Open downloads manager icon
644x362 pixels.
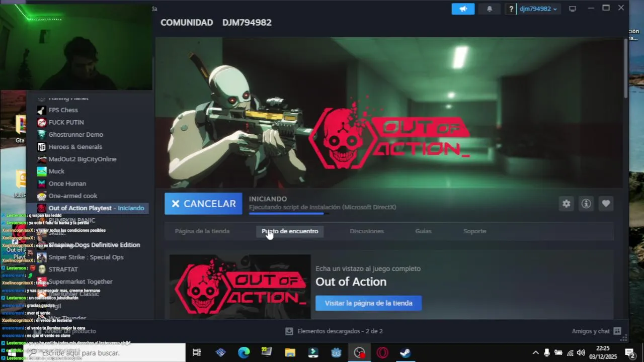tap(289, 331)
